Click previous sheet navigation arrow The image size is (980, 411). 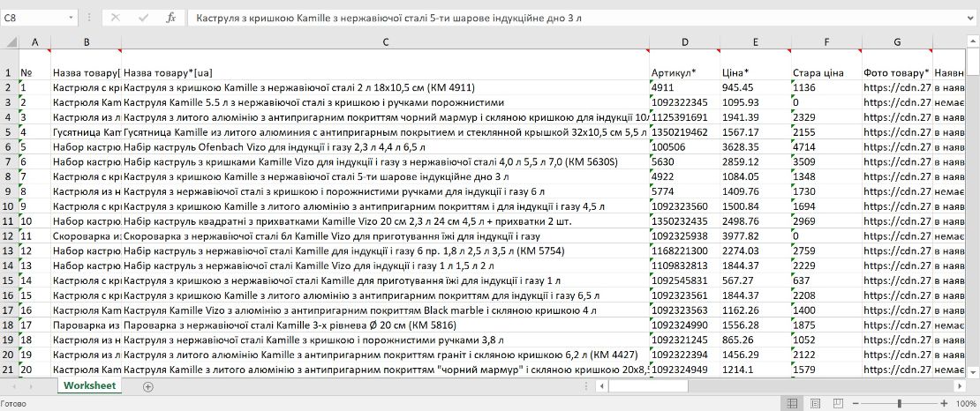14,386
